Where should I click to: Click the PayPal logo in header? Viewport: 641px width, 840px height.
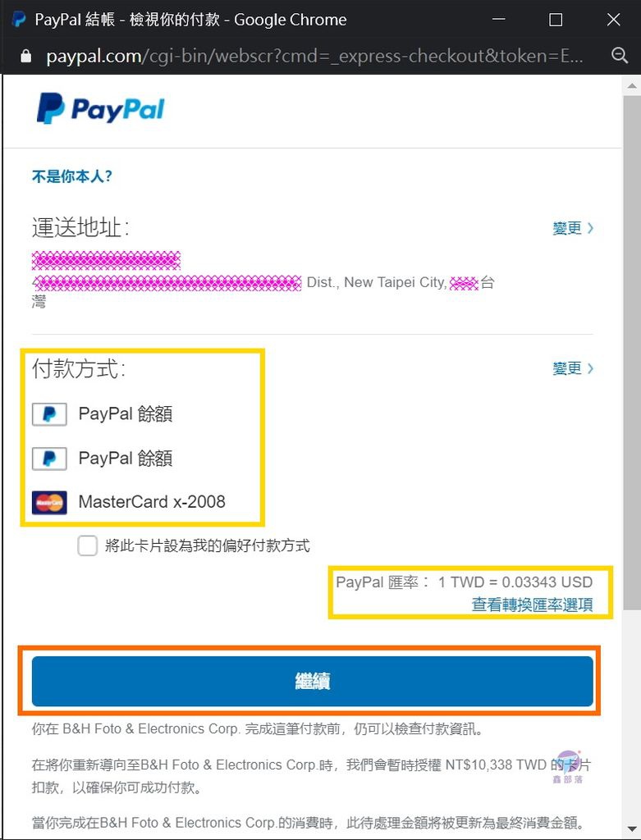(x=101, y=108)
